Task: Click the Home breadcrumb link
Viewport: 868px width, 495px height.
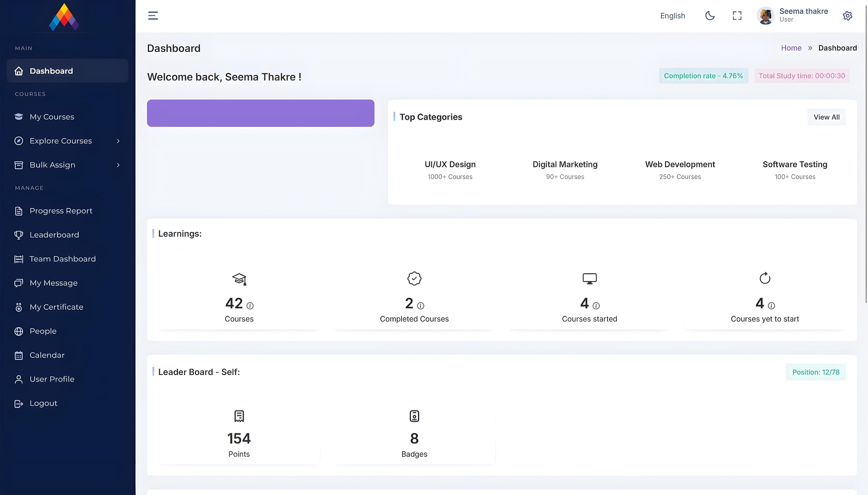Action: (x=791, y=48)
